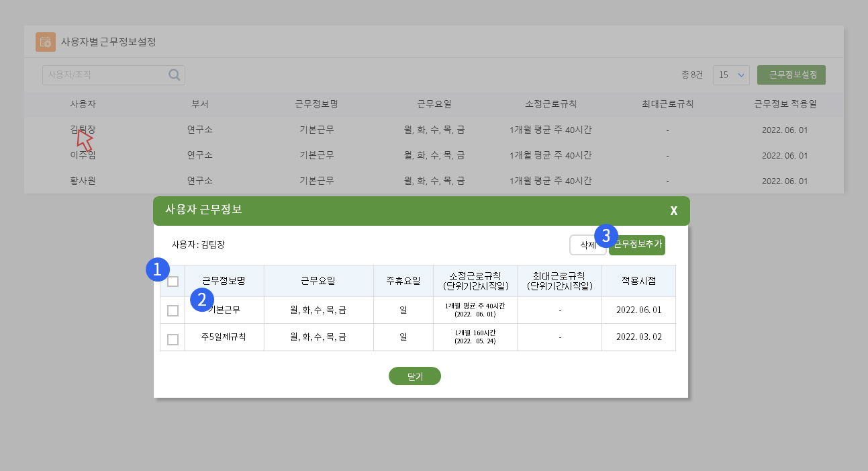Click the 주휴요일 column header
The image size is (868, 471).
tap(403, 282)
